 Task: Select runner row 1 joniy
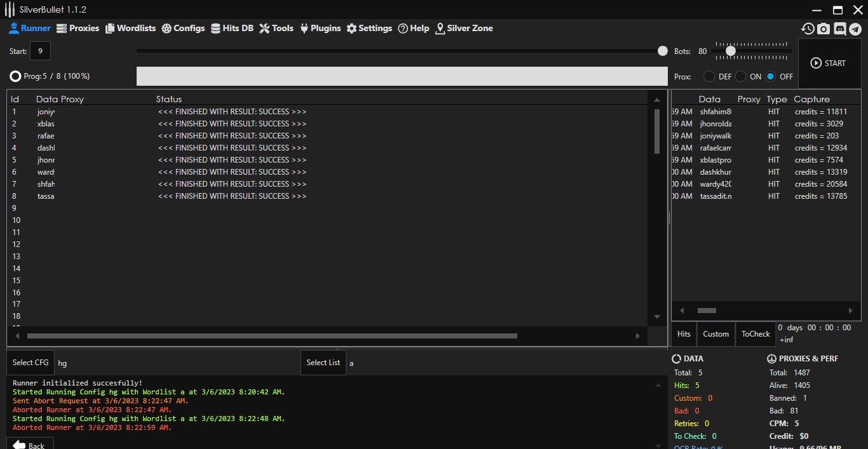coord(327,112)
